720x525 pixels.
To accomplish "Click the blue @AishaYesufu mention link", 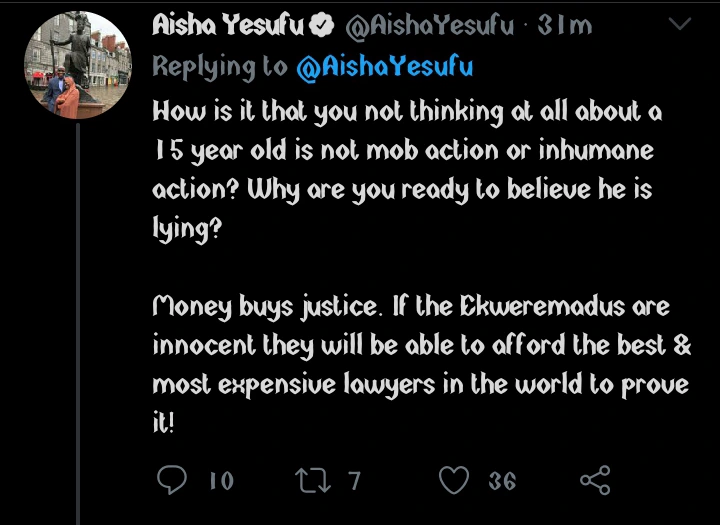I will pos(385,66).
